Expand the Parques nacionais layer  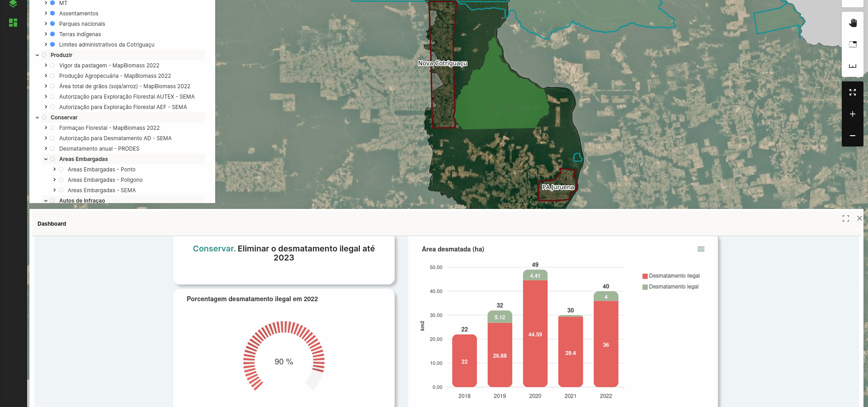[x=46, y=24]
